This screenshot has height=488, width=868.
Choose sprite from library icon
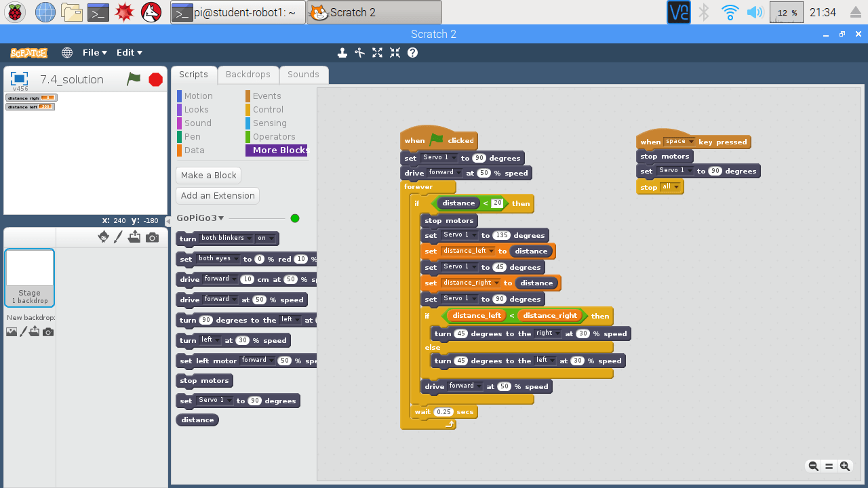[103, 237]
